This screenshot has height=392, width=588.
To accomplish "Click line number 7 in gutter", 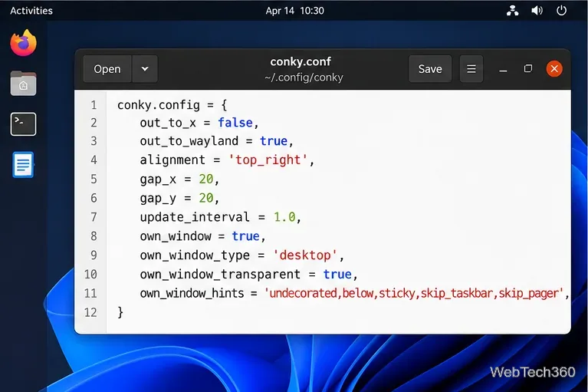I will pos(94,217).
